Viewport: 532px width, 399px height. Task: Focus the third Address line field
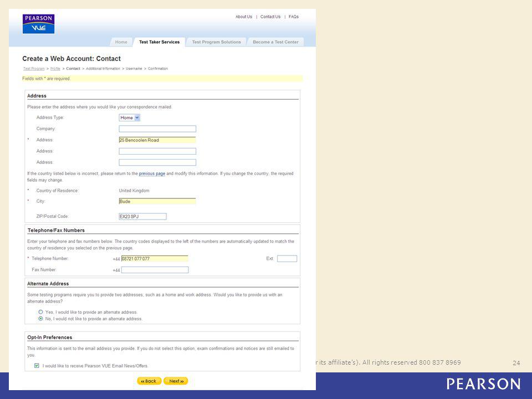[x=157, y=162]
